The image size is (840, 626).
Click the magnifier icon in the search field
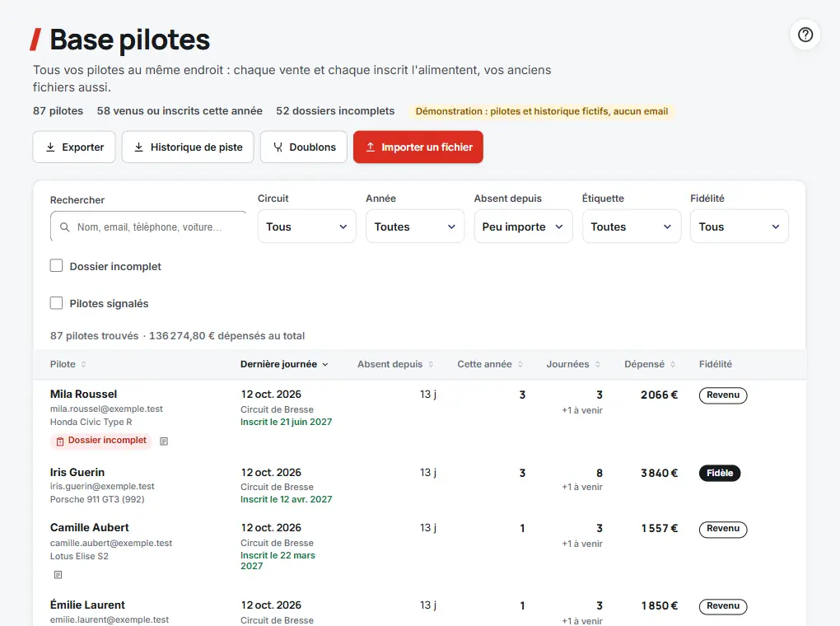click(65, 227)
